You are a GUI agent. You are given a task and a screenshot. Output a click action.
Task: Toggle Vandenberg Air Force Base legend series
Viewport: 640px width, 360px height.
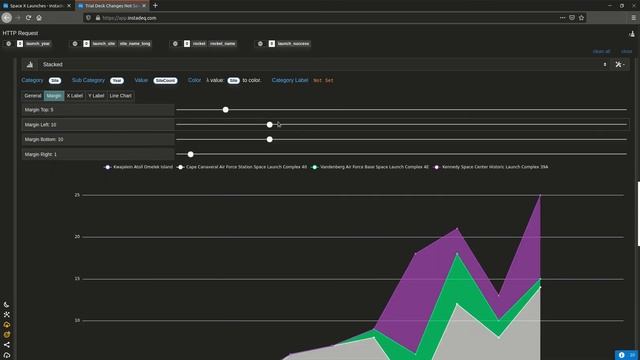tap(370, 167)
